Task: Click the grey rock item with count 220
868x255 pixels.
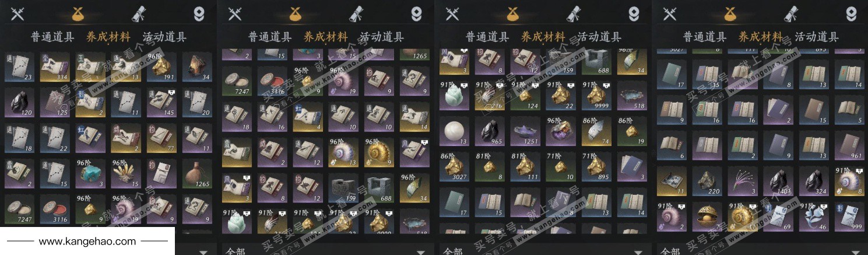Action: (707, 180)
